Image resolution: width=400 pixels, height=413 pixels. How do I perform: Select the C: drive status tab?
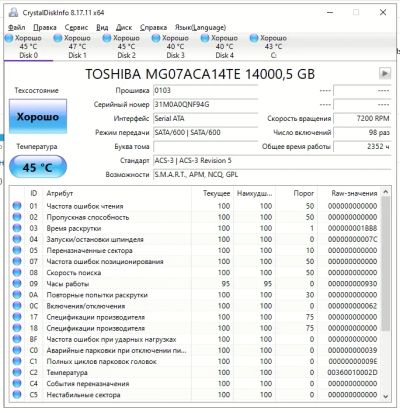tap(273, 47)
